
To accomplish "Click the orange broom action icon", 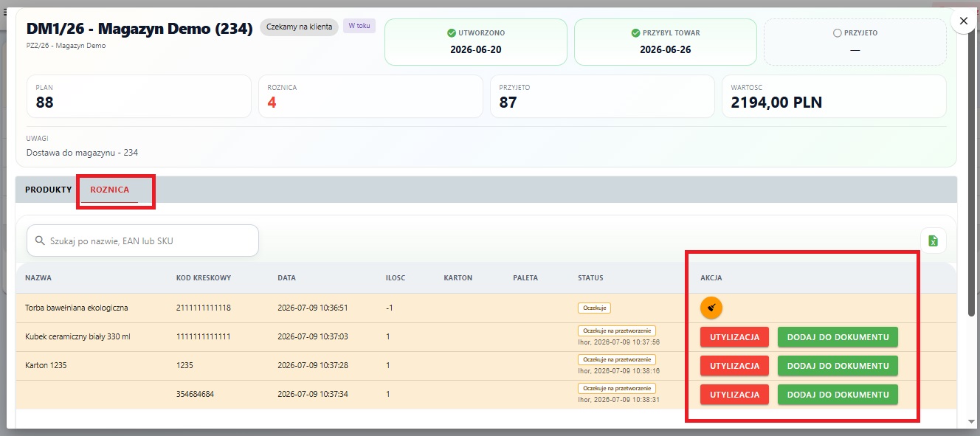I will [x=711, y=308].
